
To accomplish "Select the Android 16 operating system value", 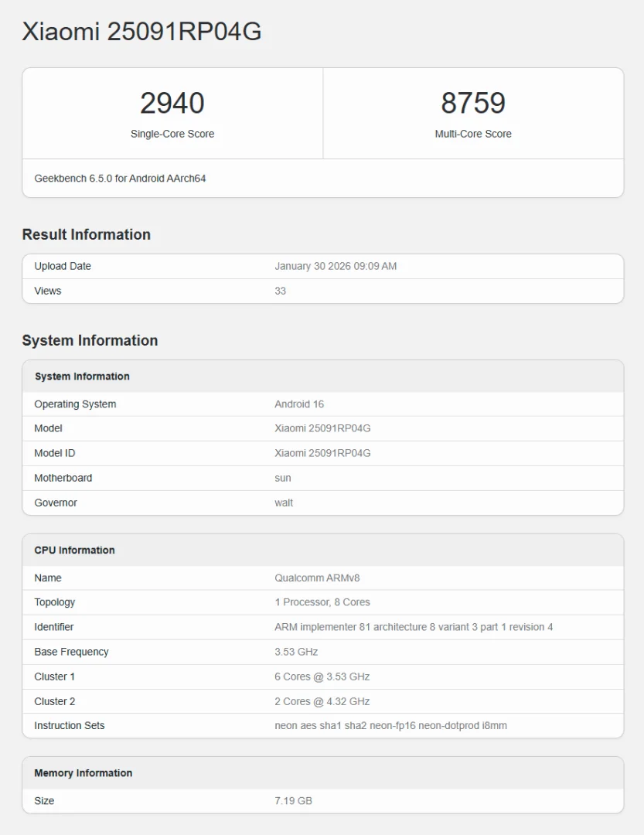I will point(297,404).
